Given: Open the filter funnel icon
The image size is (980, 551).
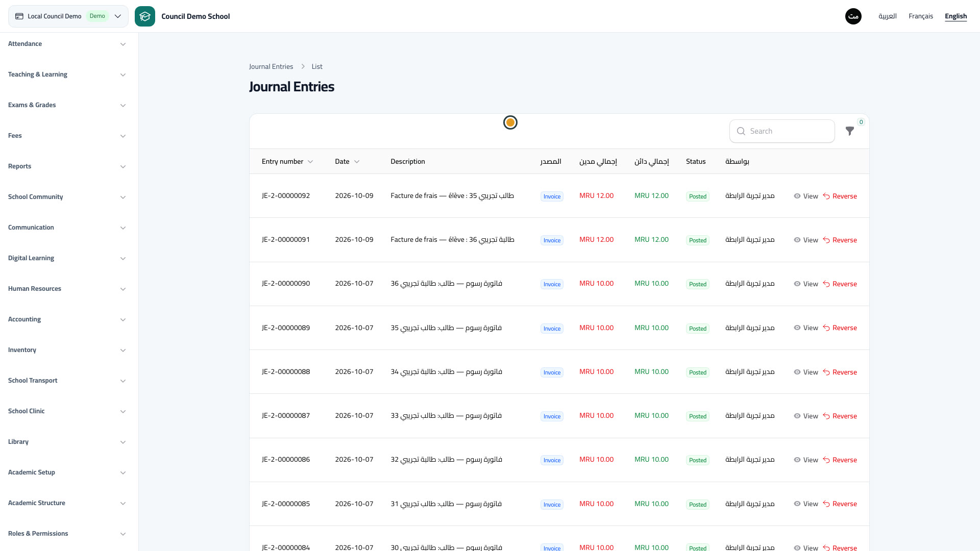Looking at the screenshot, I should [849, 131].
